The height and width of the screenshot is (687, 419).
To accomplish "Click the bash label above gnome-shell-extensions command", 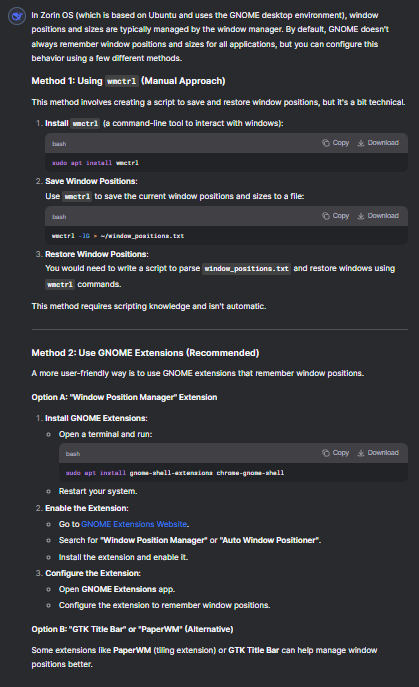I will pyautogui.click(x=73, y=454).
